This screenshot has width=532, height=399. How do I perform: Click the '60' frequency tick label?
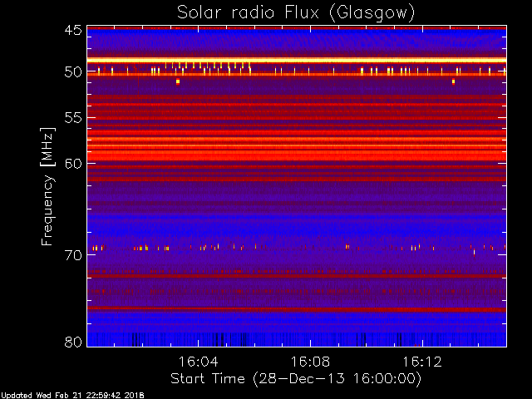[x=73, y=164]
